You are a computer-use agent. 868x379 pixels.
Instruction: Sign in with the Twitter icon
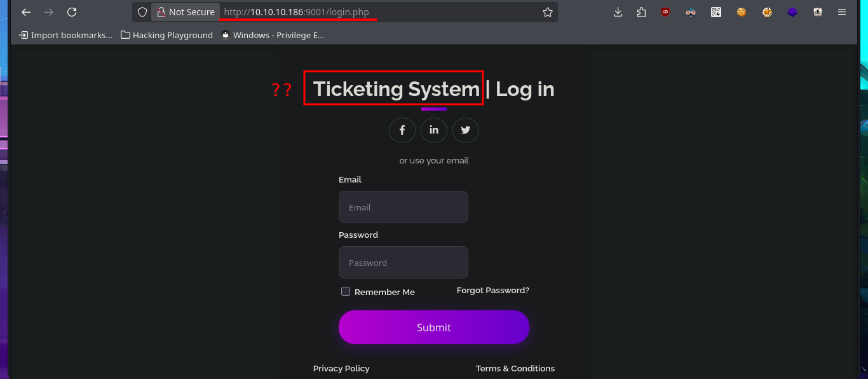466,130
